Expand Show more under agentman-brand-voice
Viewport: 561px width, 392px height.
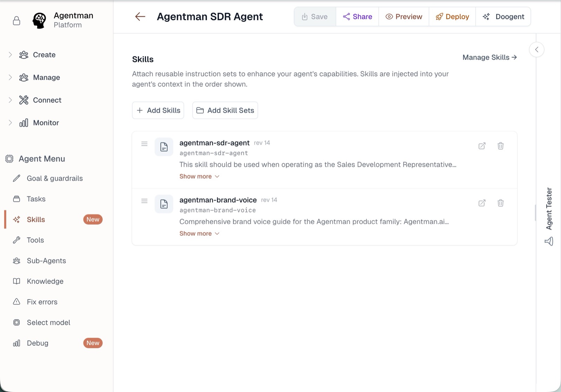pos(199,234)
